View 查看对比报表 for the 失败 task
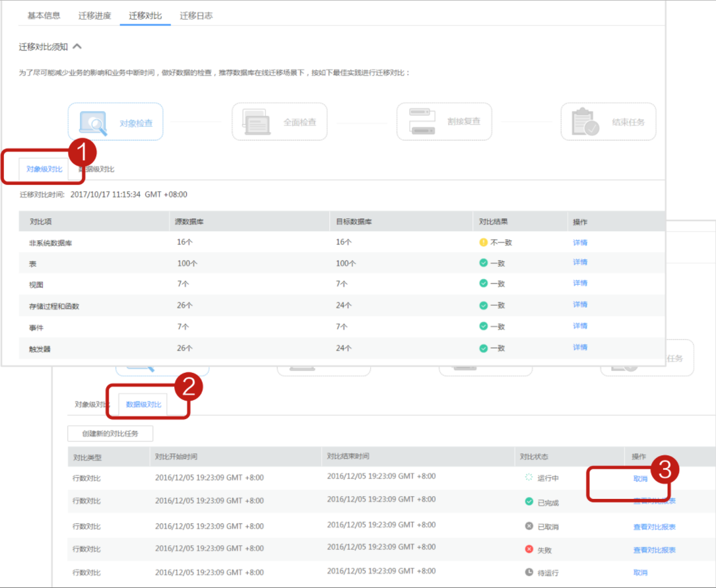The width and height of the screenshot is (716, 588). [x=654, y=550]
